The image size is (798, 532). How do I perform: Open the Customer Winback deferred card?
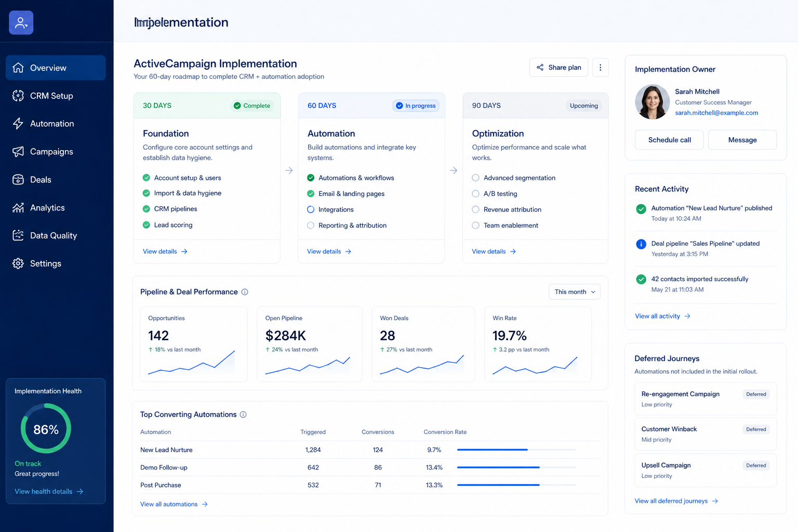click(706, 434)
